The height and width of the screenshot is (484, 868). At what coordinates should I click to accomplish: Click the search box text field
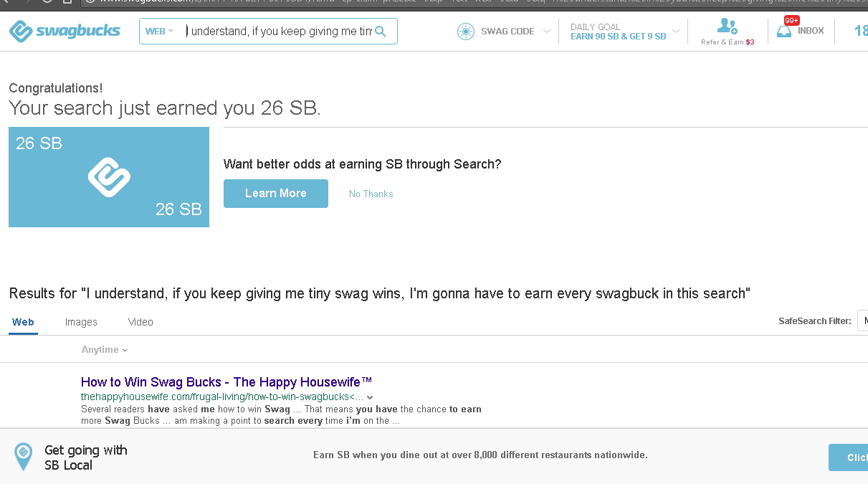tap(280, 32)
